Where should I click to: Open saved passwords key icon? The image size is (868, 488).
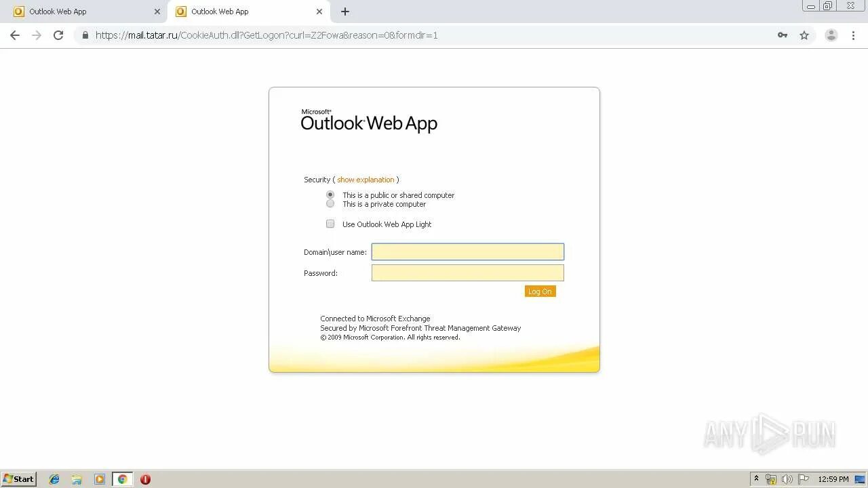pyautogui.click(x=783, y=35)
